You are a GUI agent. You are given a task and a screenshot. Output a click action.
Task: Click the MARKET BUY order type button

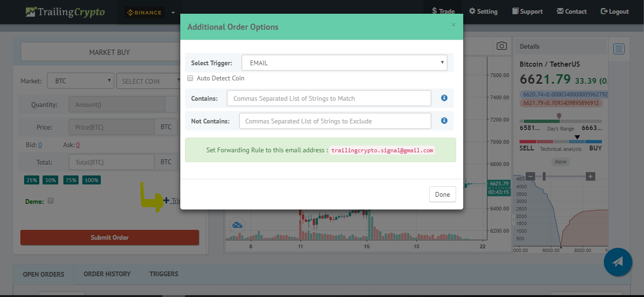pyautogui.click(x=109, y=52)
